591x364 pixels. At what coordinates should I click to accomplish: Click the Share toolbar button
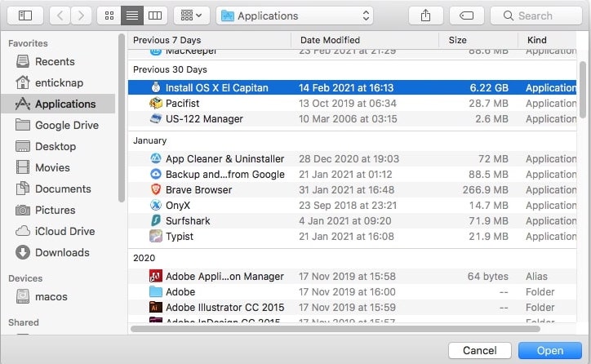tap(425, 16)
